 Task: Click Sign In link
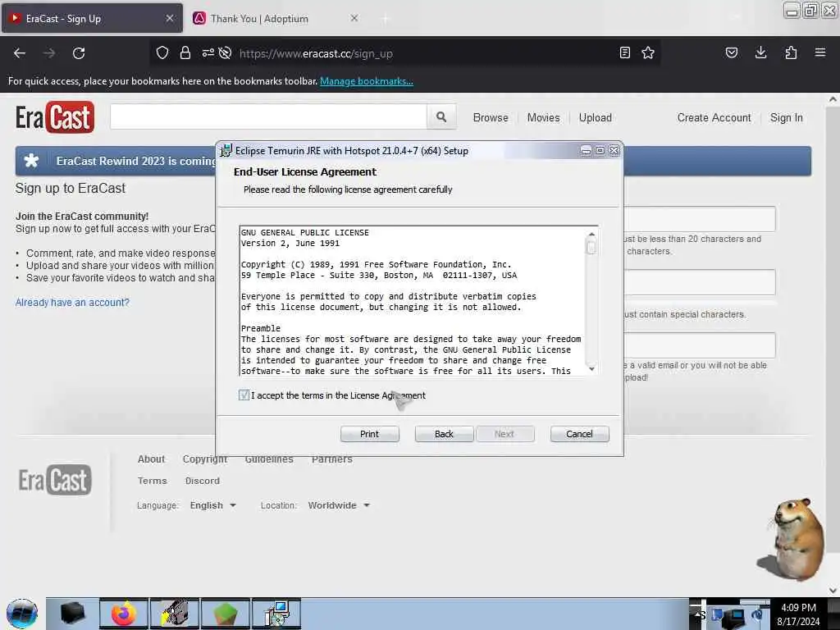click(787, 117)
